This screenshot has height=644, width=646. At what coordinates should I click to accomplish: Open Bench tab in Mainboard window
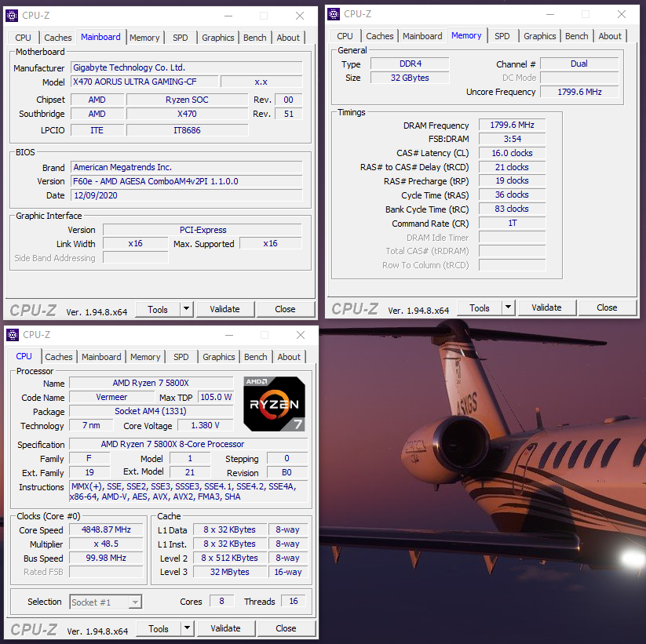coord(255,38)
